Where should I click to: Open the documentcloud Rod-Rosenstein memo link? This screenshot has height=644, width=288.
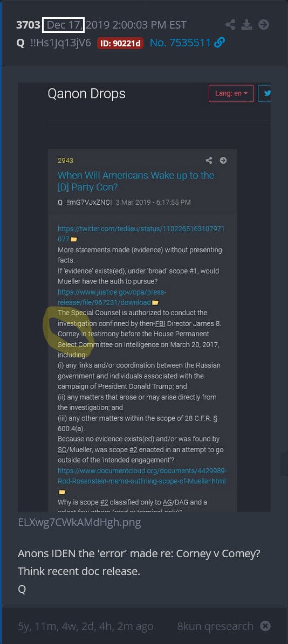(x=142, y=476)
